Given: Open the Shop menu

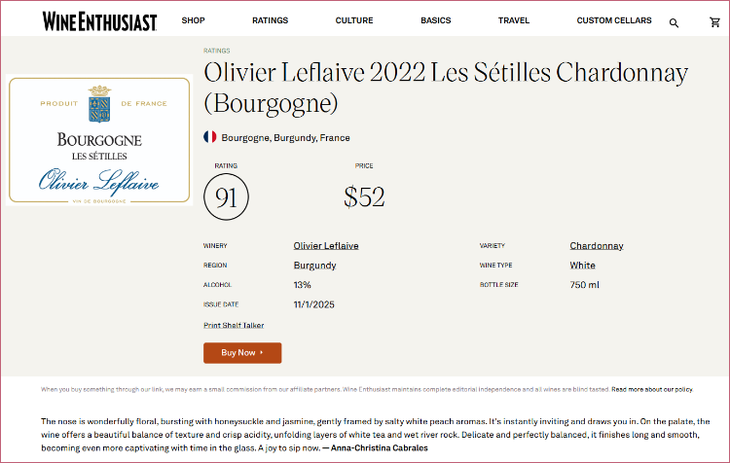Looking at the screenshot, I should pyautogui.click(x=193, y=21).
